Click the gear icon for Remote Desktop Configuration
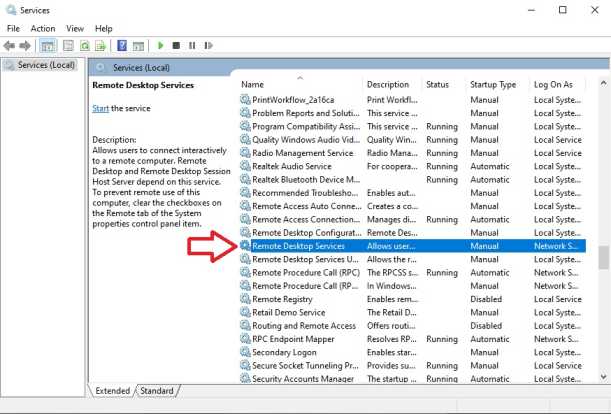 pos(245,233)
